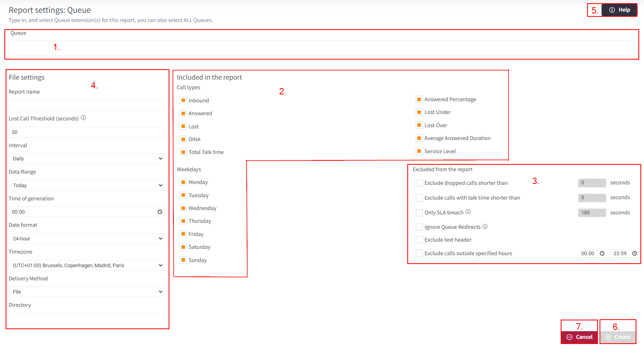Enable Exclude calls with talk time shorter than
The width and height of the screenshot is (644, 352).
tap(419, 198)
